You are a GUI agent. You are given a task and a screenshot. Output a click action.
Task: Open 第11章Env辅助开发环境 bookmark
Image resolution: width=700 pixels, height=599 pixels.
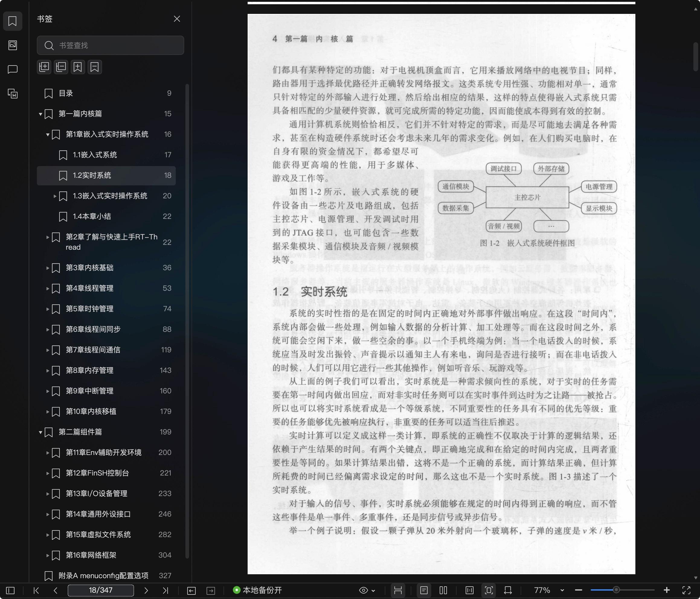point(106,453)
